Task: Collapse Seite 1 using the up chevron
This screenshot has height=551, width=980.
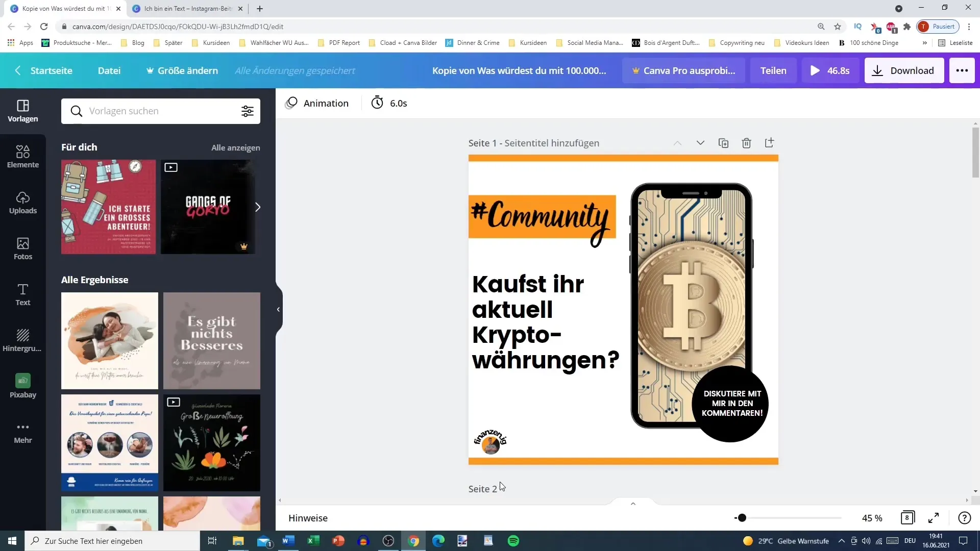Action: pos(676,143)
